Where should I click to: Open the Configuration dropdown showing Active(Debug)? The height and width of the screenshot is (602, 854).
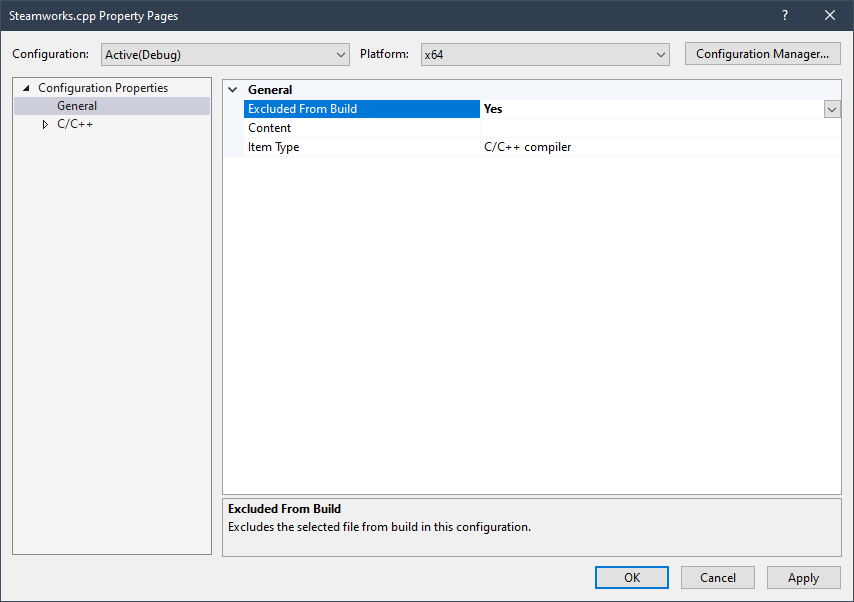[226, 54]
